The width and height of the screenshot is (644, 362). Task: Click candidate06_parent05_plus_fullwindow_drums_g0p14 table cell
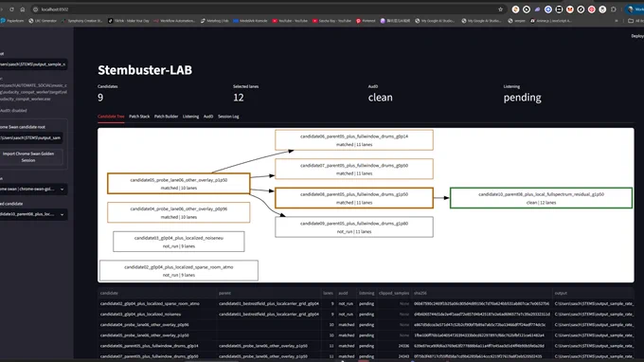click(157, 346)
